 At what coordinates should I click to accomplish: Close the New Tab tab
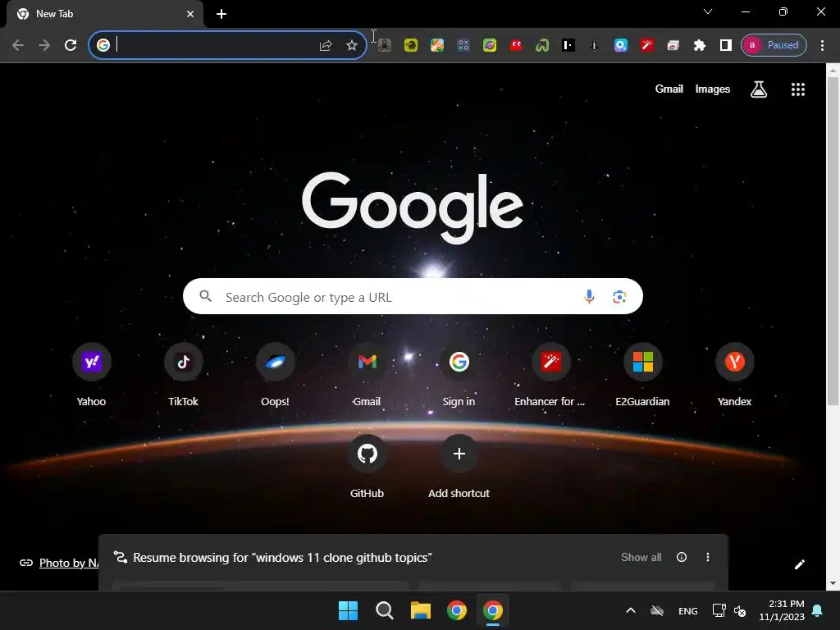tap(190, 14)
